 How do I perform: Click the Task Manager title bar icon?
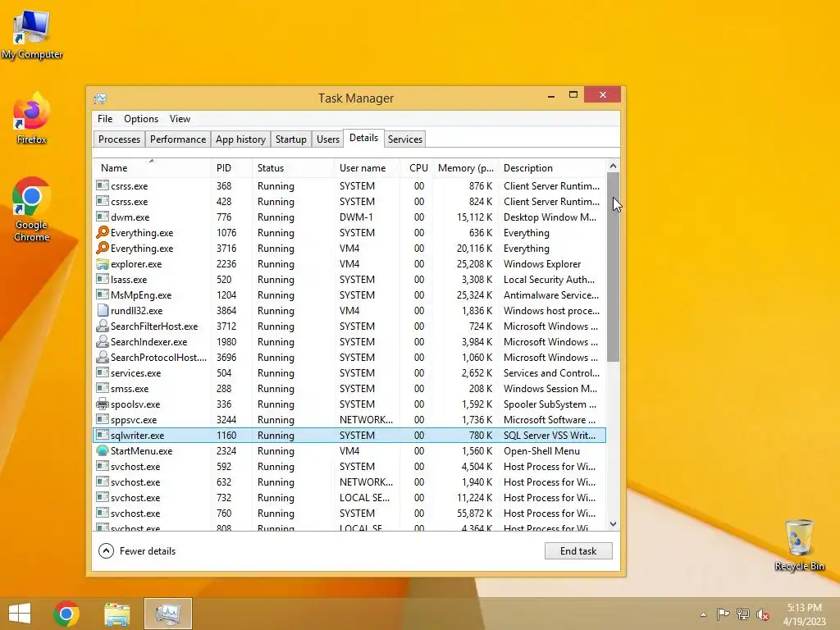click(x=100, y=98)
